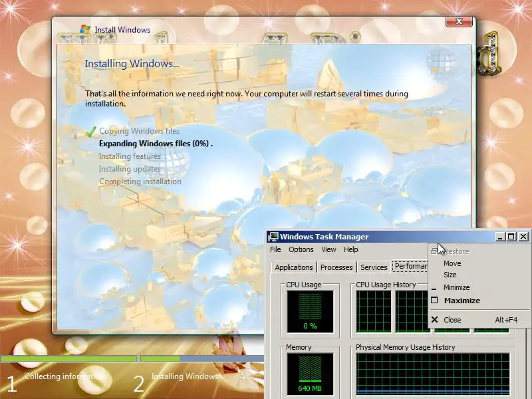Viewport: 532px width, 399px height.
Task: Click the 'Installing Windows' stage progress bar
Action: [202, 358]
